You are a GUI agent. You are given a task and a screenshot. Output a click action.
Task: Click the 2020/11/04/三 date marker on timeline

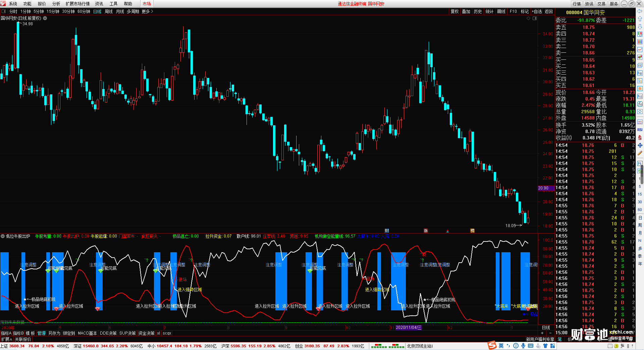pyautogui.click(x=409, y=327)
